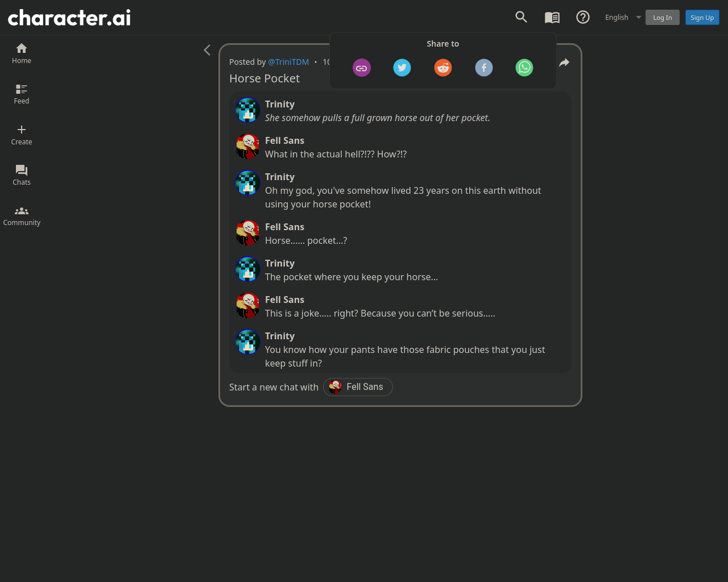Click Trinity avatar beside horse pocket italic message
Image resolution: width=728 pixels, height=582 pixels.
(248, 110)
